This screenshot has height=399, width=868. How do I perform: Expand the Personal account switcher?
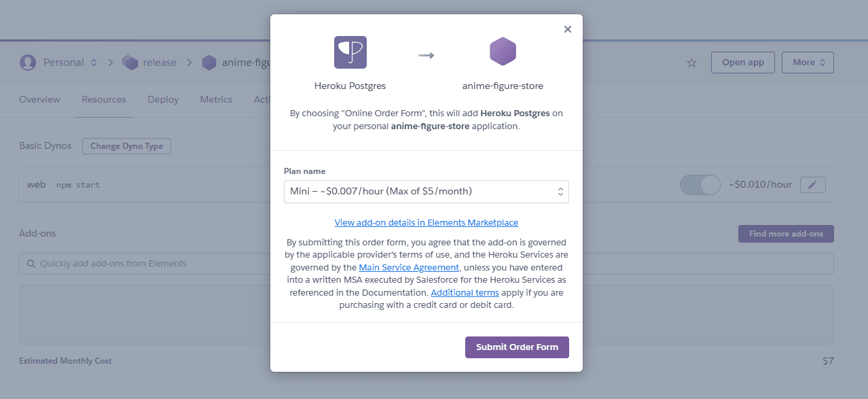point(94,63)
